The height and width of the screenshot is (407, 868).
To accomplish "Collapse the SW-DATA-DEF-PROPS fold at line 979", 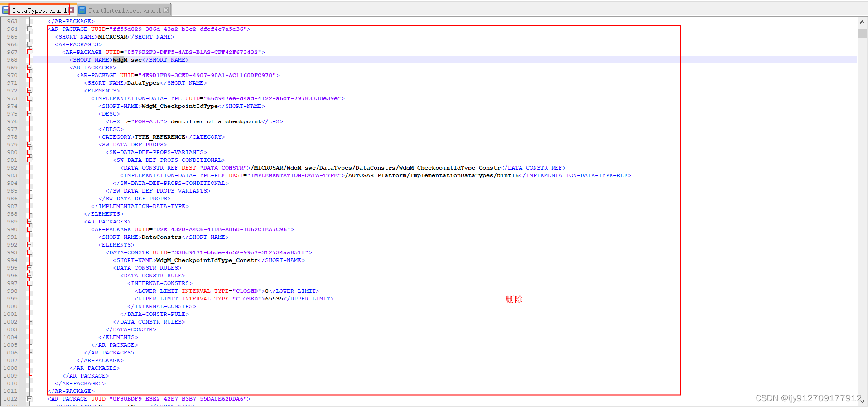I will (x=30, y=145).
